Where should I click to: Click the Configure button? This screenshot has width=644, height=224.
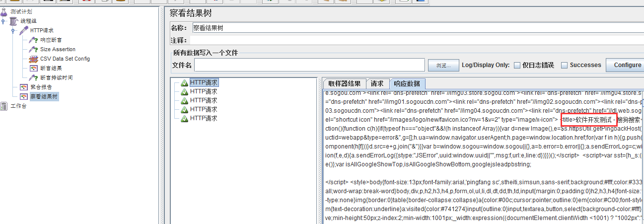pyautogui.click(x=624, y=65)
